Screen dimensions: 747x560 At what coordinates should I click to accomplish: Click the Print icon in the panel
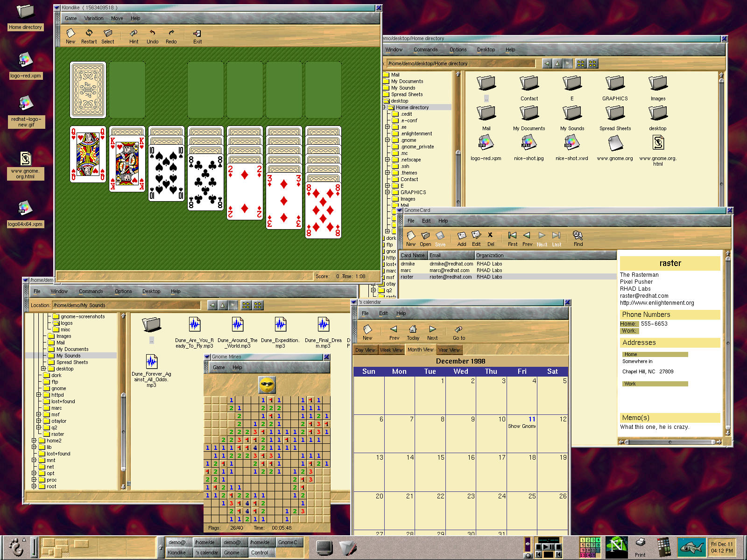(x=641, y=547)
